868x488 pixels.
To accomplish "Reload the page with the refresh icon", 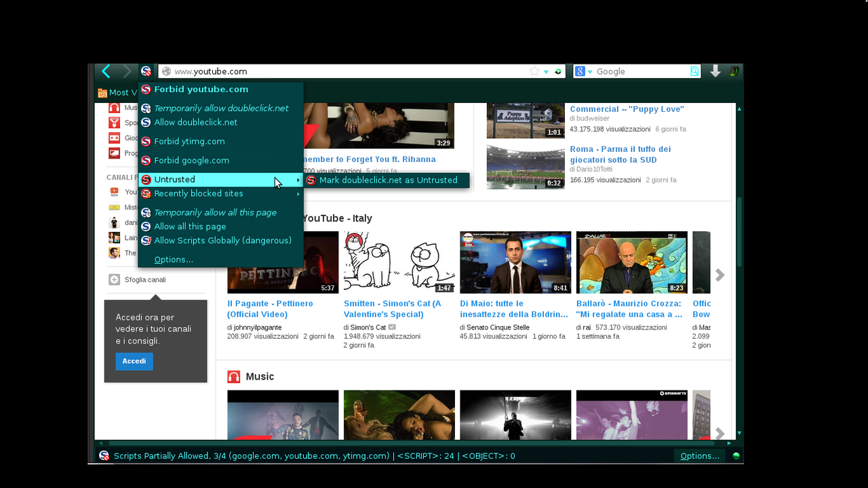I will pos(558,71).
